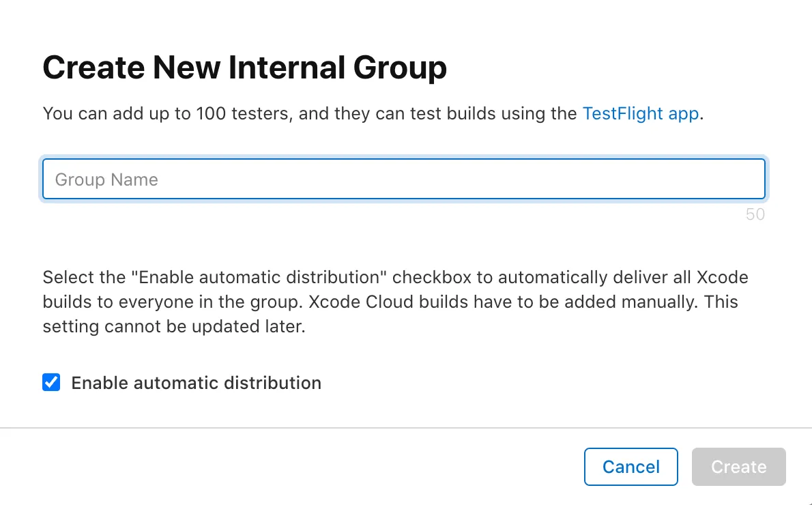Click the grayed-out Create button
The image size is (812, 505).
pos(738,467)
